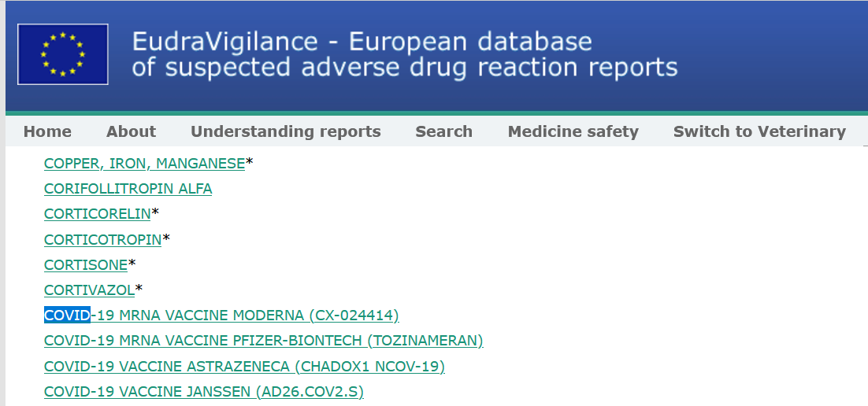Select the CORTISONE link
The image size is (868, 406).
click(x=86, y=265)
